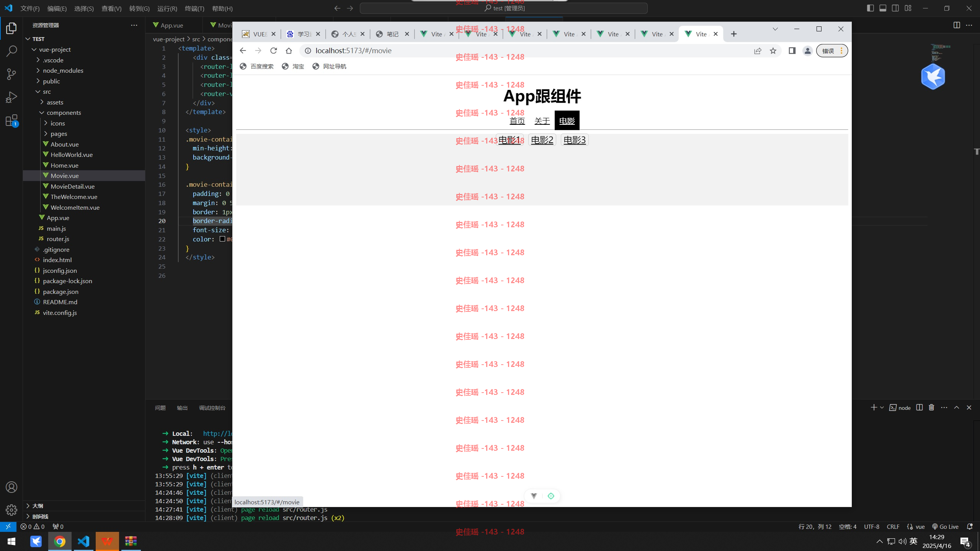Open browser tab search chevron

click(775, 29)
